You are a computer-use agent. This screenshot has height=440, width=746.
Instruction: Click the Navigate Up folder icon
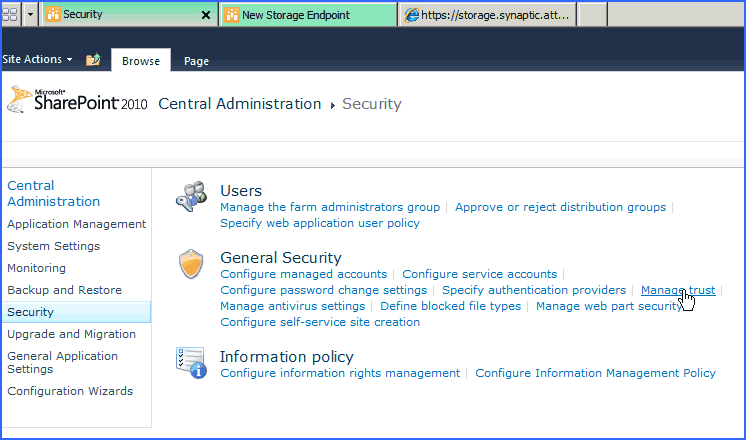point(93,60)
